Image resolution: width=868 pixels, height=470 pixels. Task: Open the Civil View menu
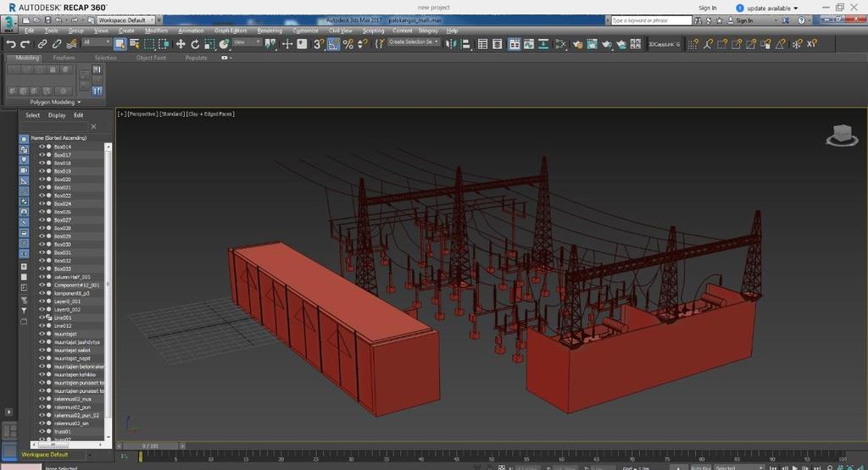[x=340, y=31]
